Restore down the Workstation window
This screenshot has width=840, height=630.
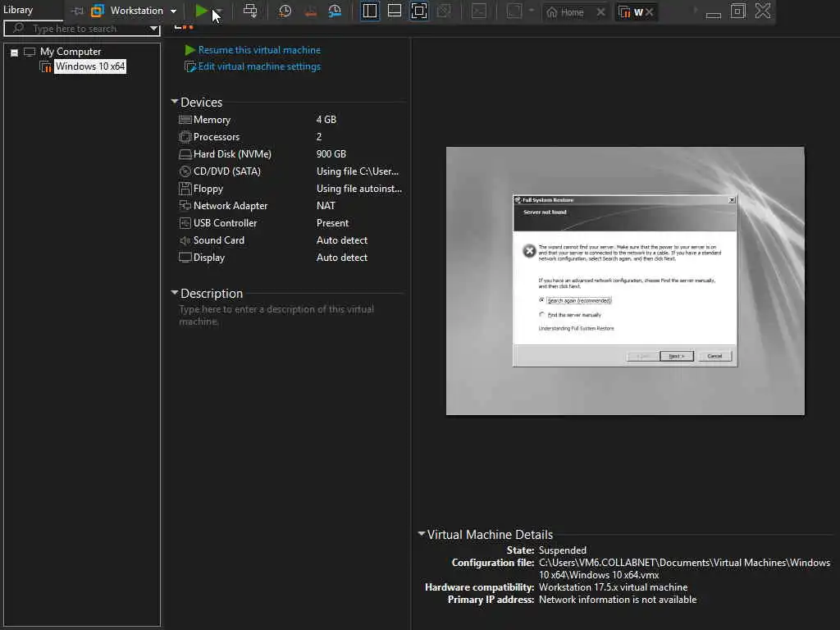(x=737, y=11)
